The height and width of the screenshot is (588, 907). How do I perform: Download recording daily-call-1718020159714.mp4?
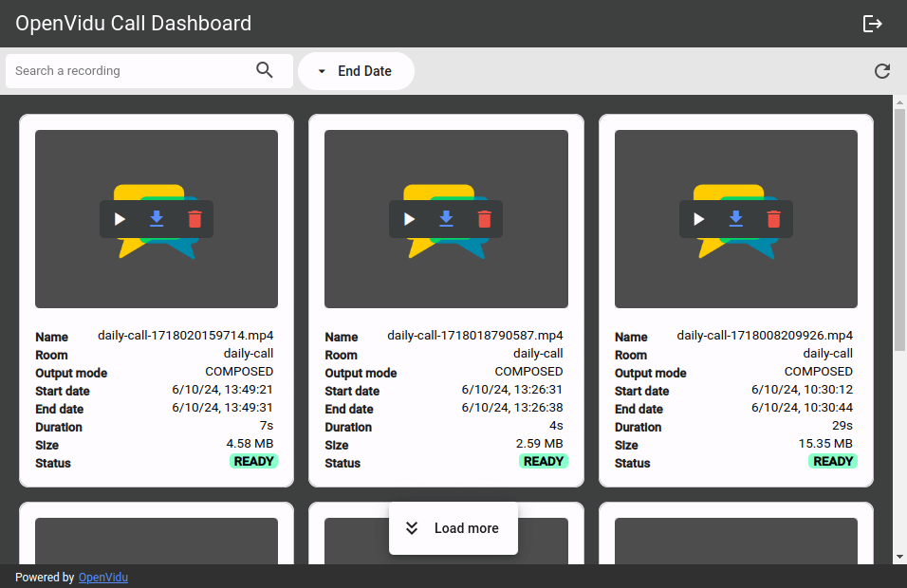click(157, 218)
